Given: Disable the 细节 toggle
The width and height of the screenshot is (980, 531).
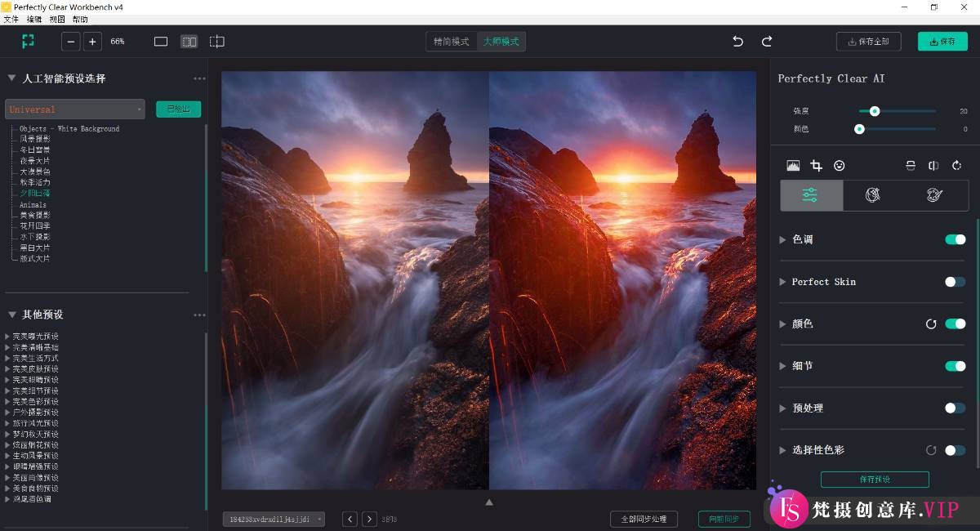Looking at the screenshot, I should click(x=955, y=366).
